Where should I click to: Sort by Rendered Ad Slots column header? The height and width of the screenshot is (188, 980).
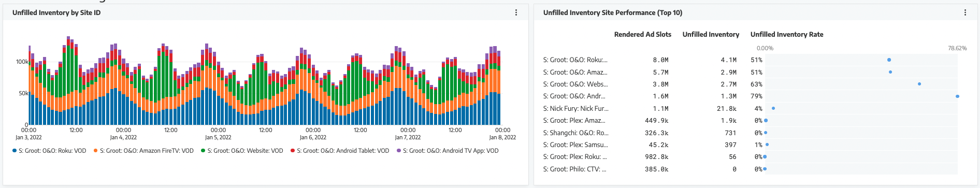pyautogui.click(x=642, y=35)
